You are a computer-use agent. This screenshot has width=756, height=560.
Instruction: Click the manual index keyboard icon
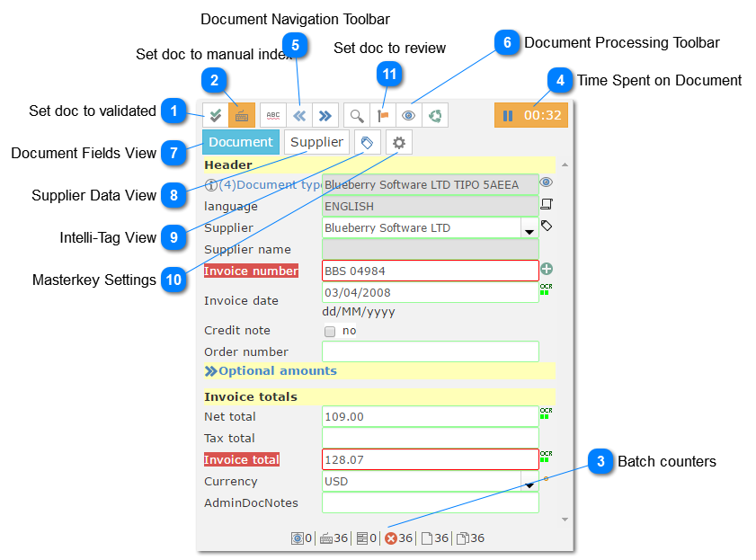pyautogui.click(x=241, y=115)
